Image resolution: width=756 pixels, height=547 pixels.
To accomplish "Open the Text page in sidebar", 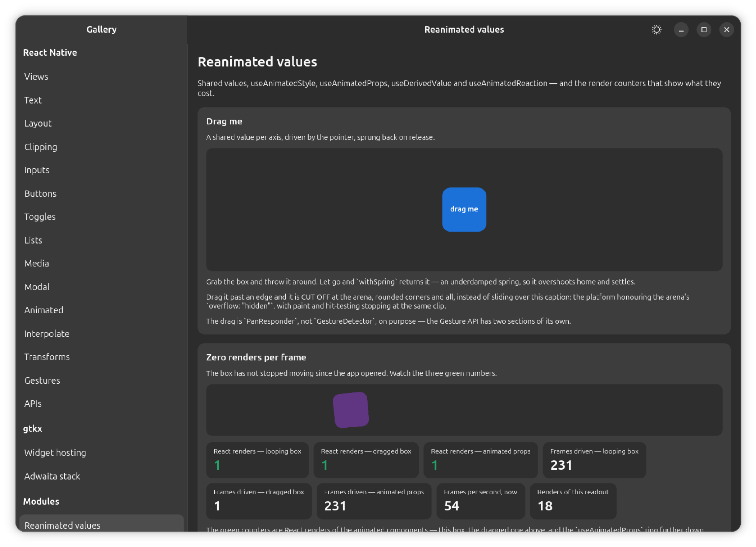I will 102,100.
